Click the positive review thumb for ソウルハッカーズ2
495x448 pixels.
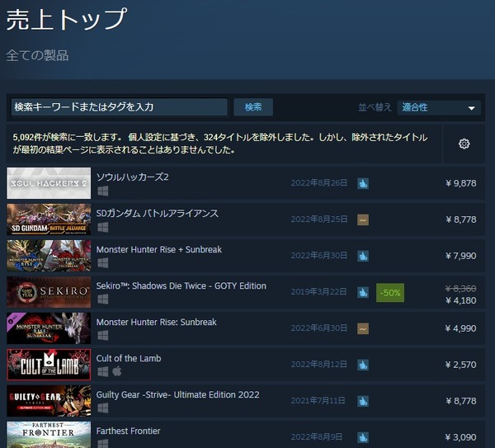[363, 183]
